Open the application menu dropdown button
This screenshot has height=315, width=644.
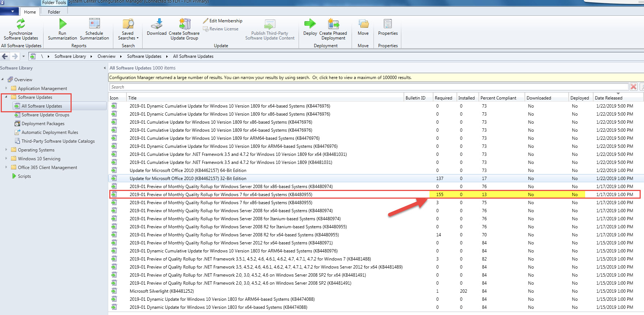click(10, 11)
